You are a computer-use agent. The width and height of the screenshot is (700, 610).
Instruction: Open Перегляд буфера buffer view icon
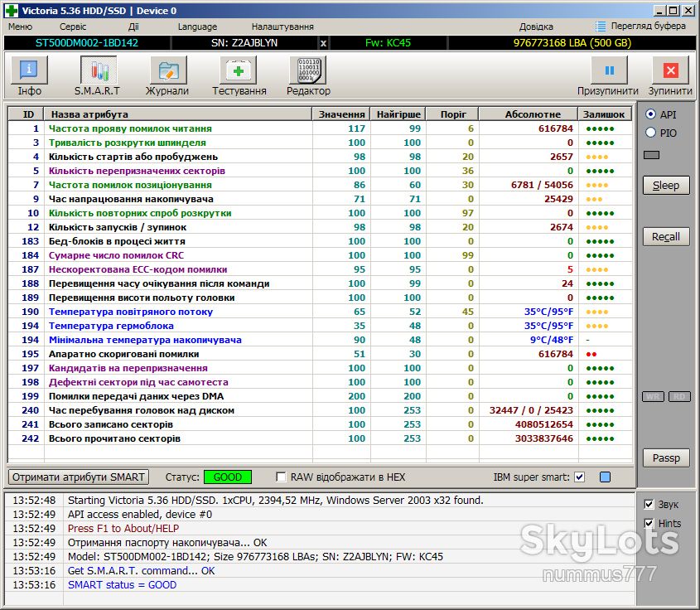click(x=601, y=27)
